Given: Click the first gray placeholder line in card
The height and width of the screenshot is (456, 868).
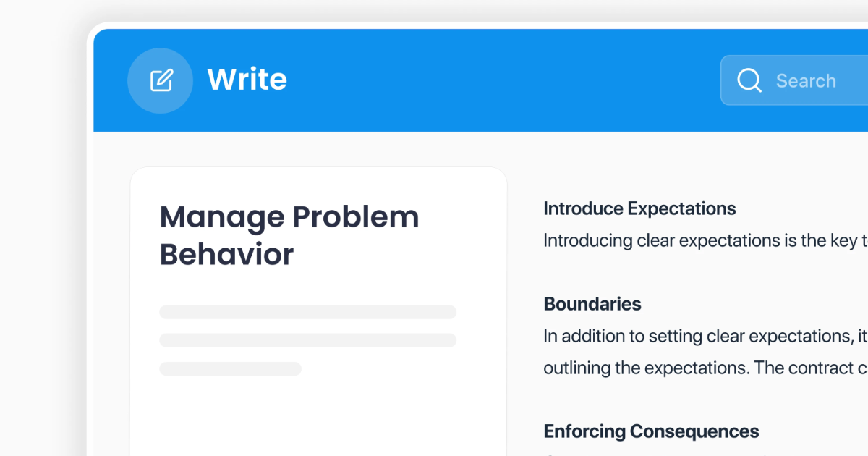Looking at the screenshot, I should pyautogui.click(x=307, y=312).
